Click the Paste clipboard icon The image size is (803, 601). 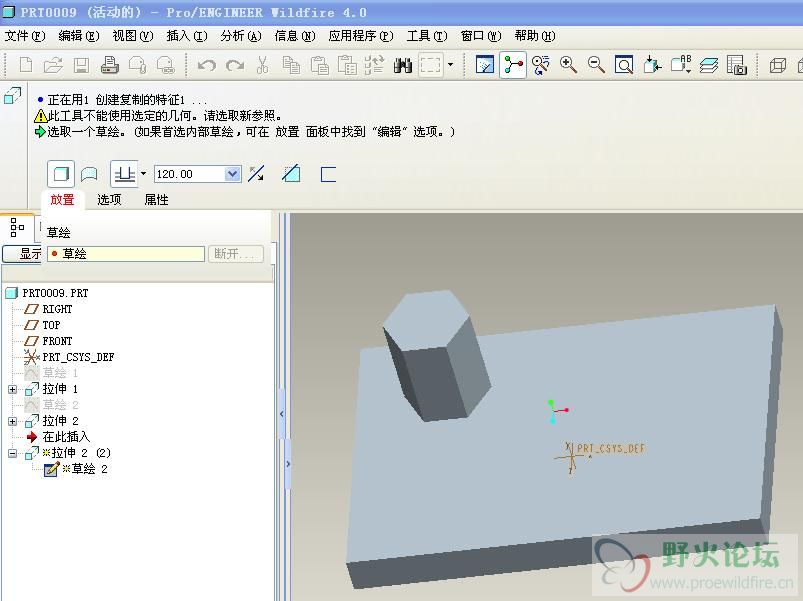click(x=319, y=65)
